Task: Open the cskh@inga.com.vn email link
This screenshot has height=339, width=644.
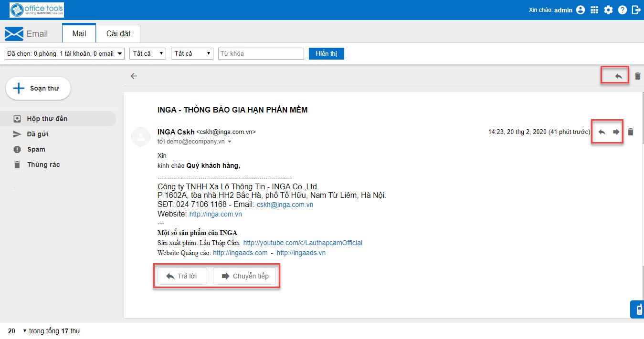Action: (285, 205)
